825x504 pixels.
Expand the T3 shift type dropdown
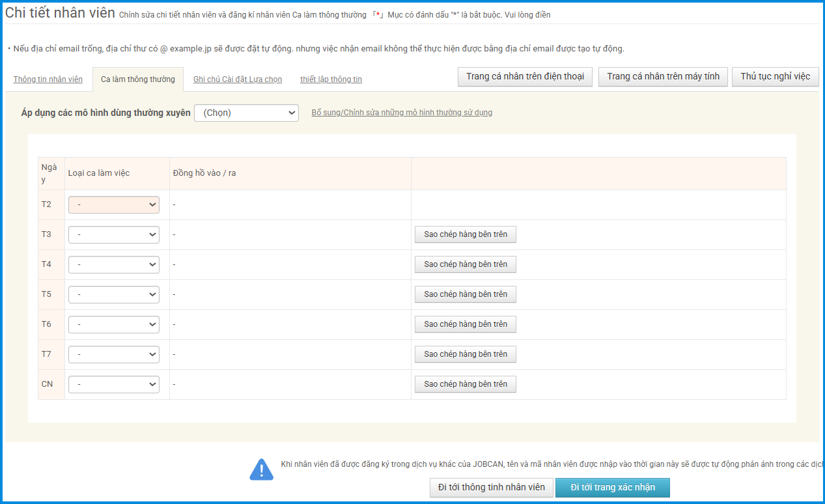(114, 234)
